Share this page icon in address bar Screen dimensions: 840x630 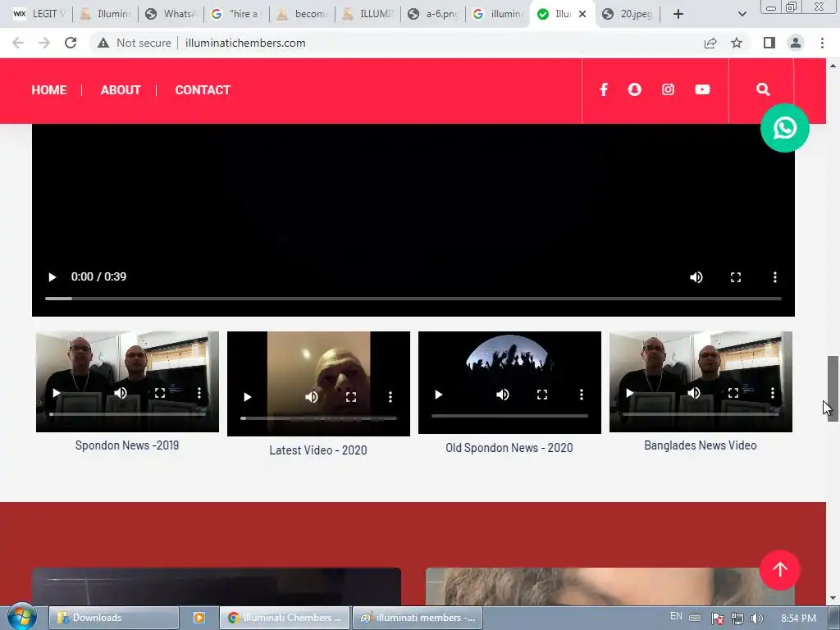click(x=710, y=43)
